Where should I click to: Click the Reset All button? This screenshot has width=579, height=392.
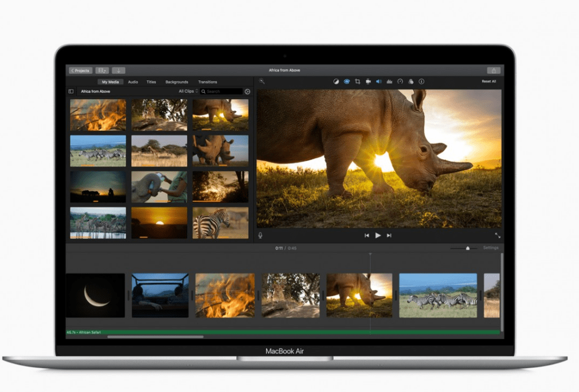click(489, 81)
